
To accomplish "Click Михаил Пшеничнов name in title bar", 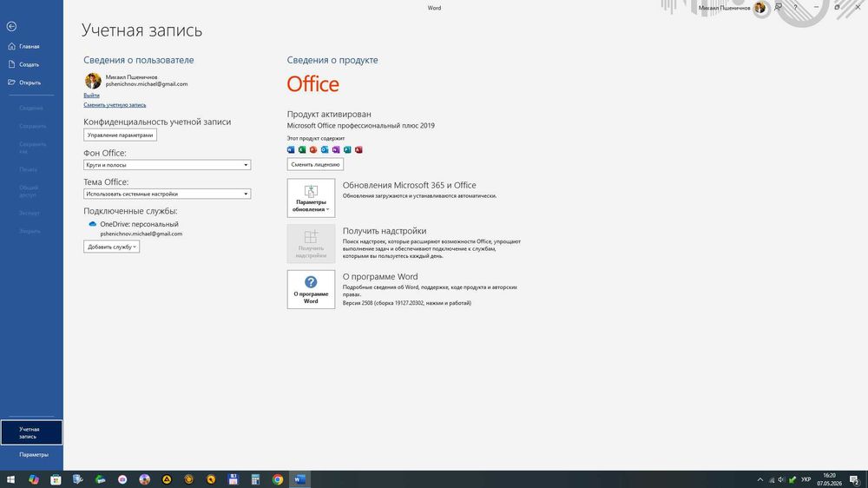I will 724,8.
